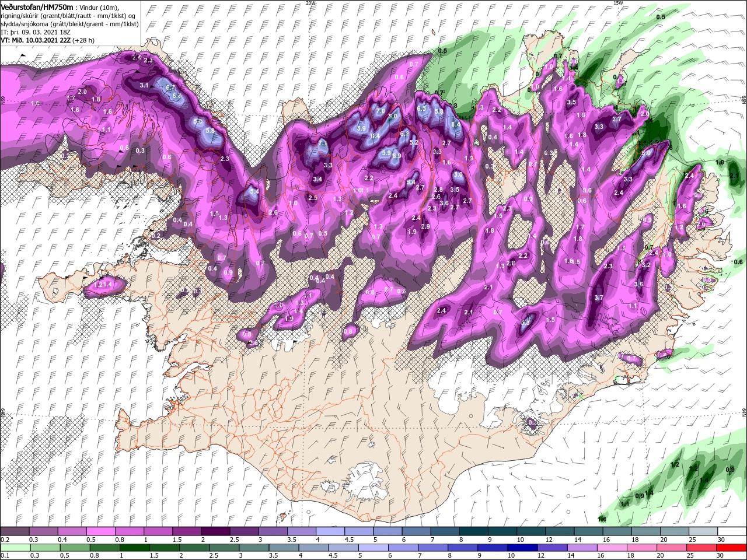747x560 pixels.
Task: Click the 5.2 snowfall value on map
Action: [414, 142]
